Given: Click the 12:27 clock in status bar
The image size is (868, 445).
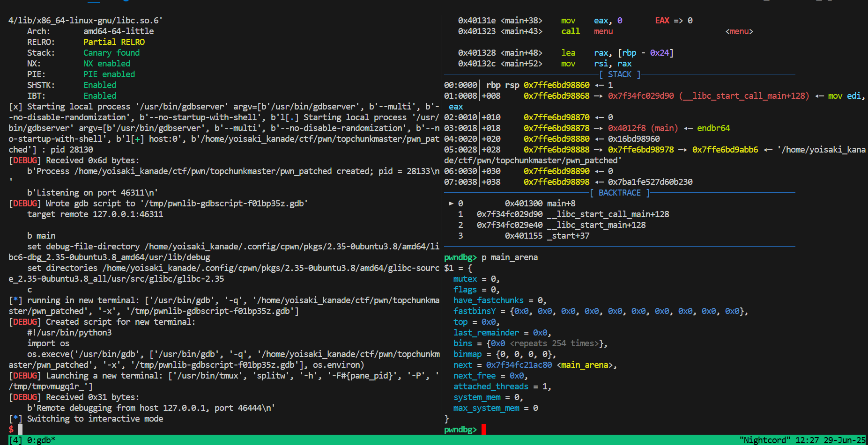Looking at the screenshot, I should point(807,440).
